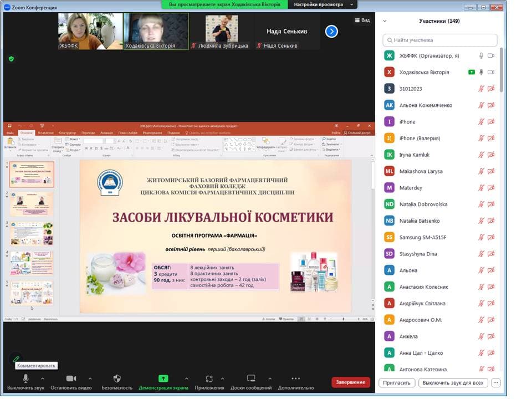This screenshot has width=532, height=399.
Task: Click the participants list scrollbar
Action: pyautogui.click(x=501, y=70)
